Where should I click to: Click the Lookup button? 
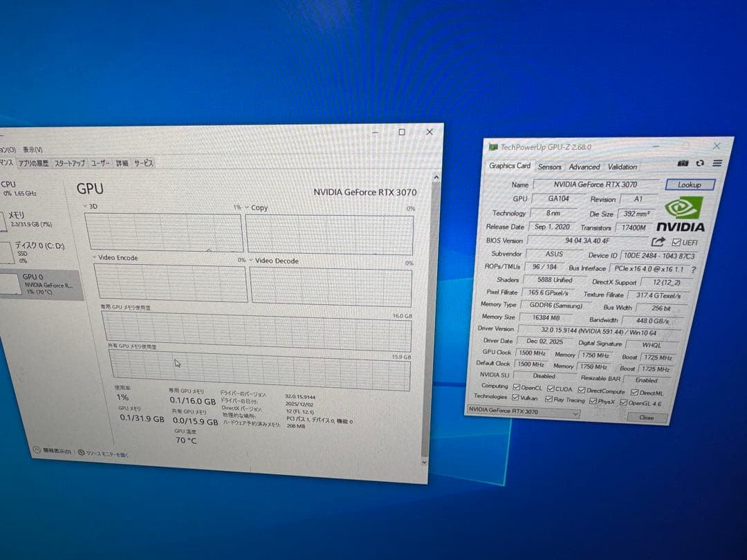click(x=689, y=185)
